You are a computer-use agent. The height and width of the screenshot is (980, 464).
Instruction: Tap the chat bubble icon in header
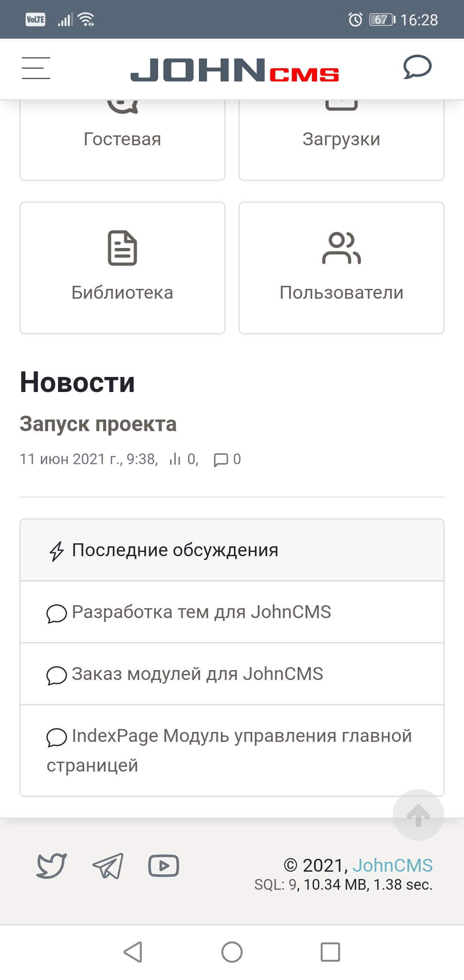point(417,67)
